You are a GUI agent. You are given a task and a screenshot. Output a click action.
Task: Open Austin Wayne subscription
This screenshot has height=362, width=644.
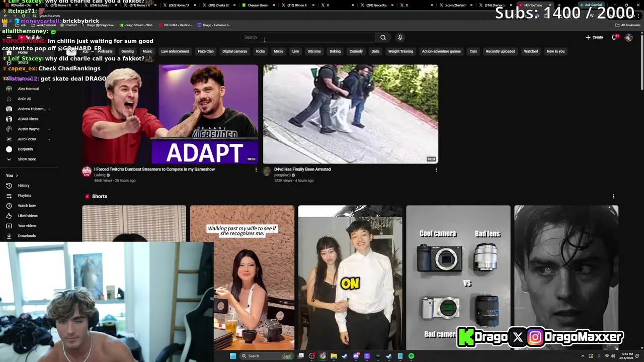coord(29,129)
